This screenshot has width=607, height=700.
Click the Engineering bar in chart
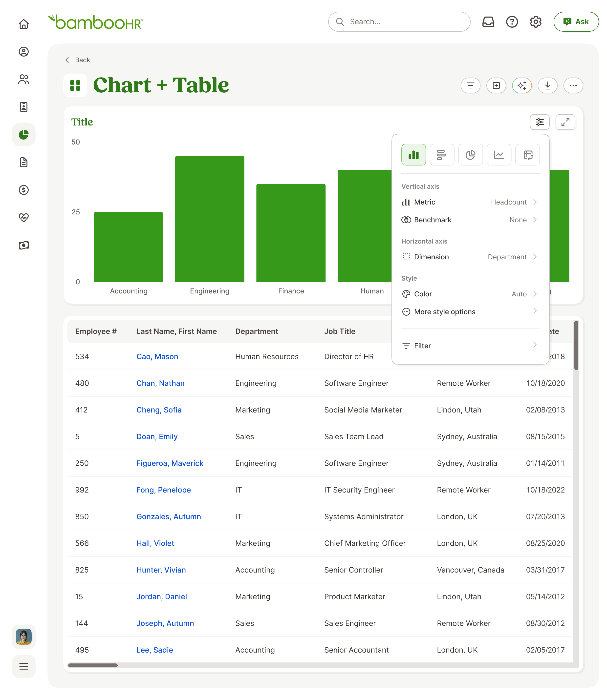[210, 219]
